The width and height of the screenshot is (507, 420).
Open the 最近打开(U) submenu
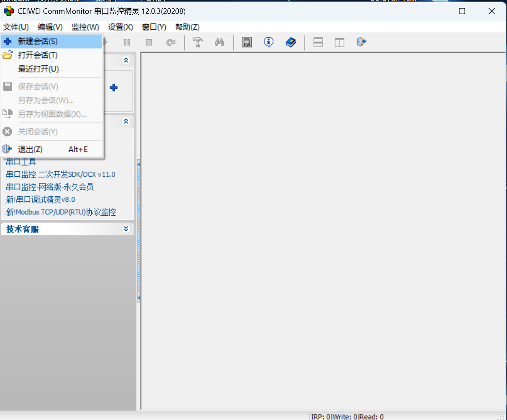click(52, 69)
